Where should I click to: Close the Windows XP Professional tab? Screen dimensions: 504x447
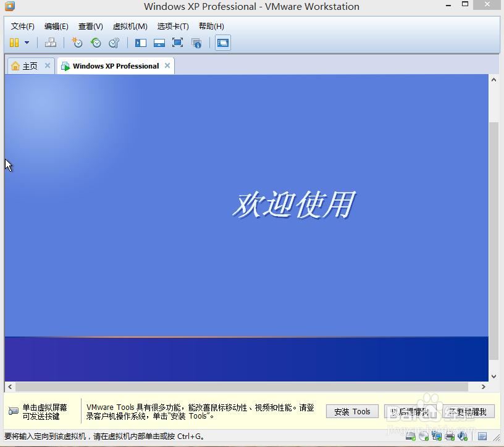click(167, 65)
